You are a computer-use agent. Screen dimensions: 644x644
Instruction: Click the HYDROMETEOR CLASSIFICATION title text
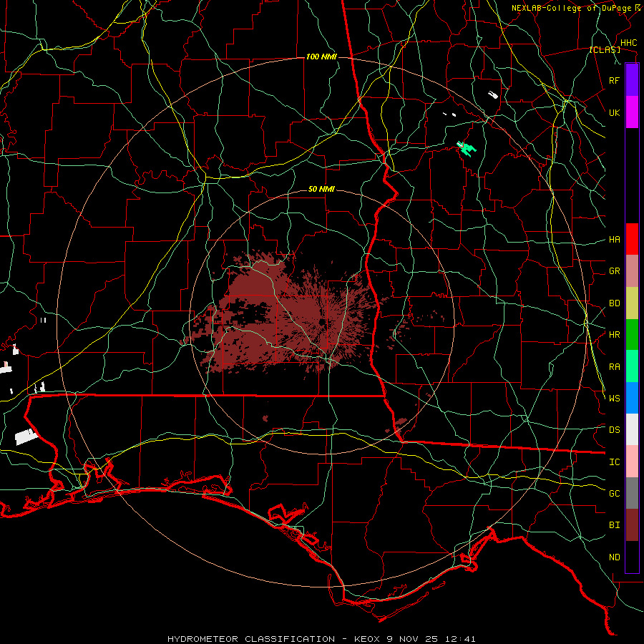click(251, 639)
